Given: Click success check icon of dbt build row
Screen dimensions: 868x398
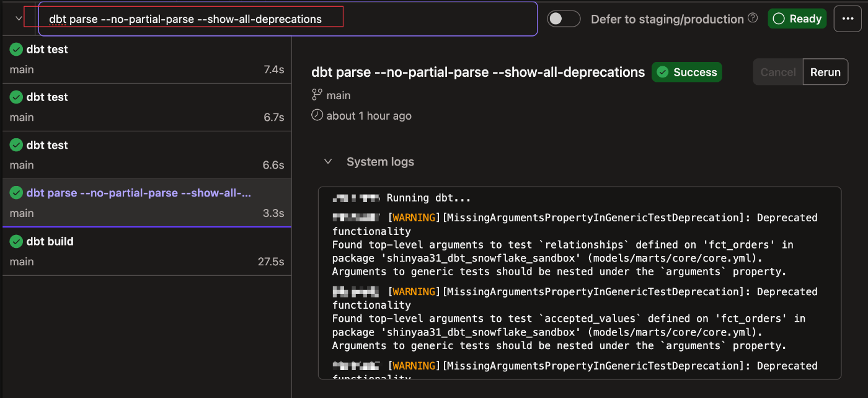Looking at the screenshot, I should point(16,241).
